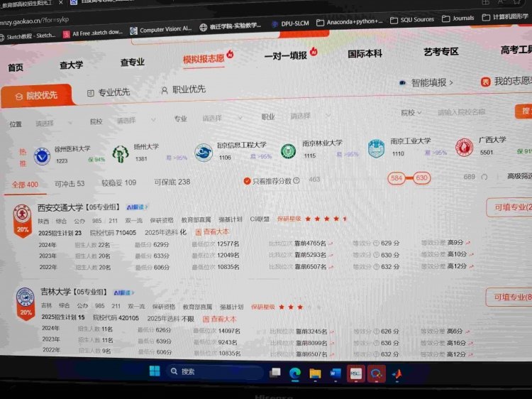Expand AI解读 for 吉林大学
532x399 pixels.
click(124, 293)
